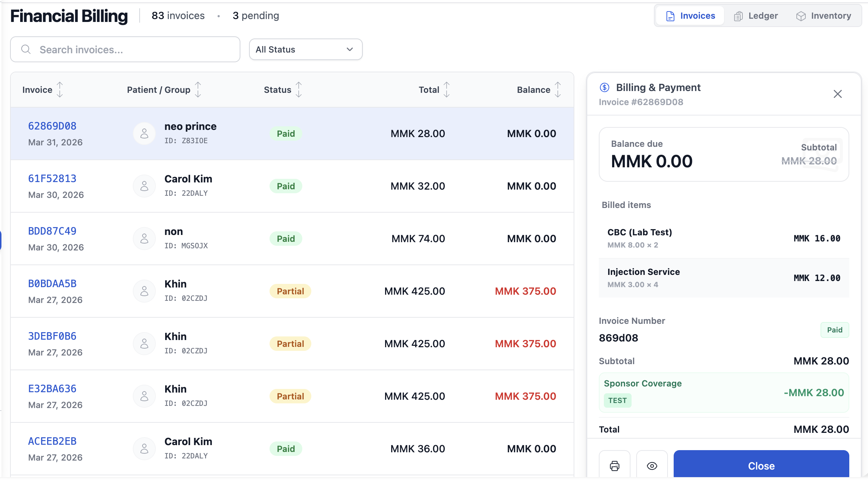Click the box icon next to Inventory
This screenshot has height=480, width=868.
(801, 15)
